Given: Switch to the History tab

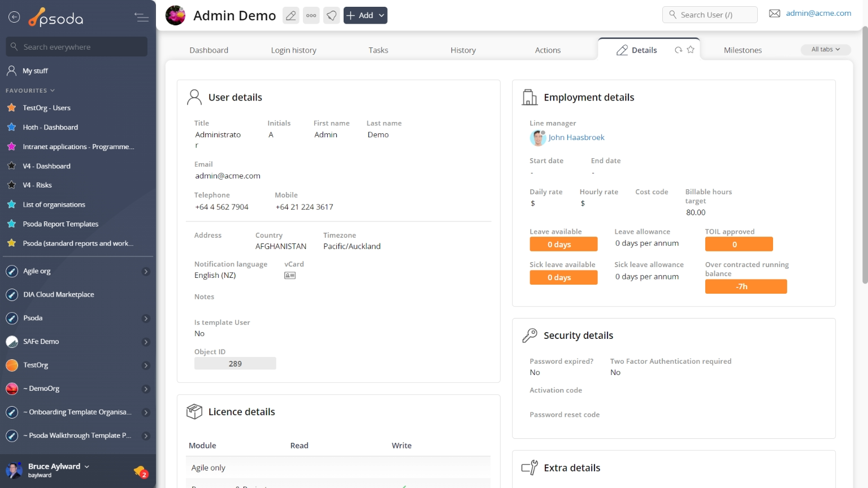Looking at the screenshot, I should [463, 50].
